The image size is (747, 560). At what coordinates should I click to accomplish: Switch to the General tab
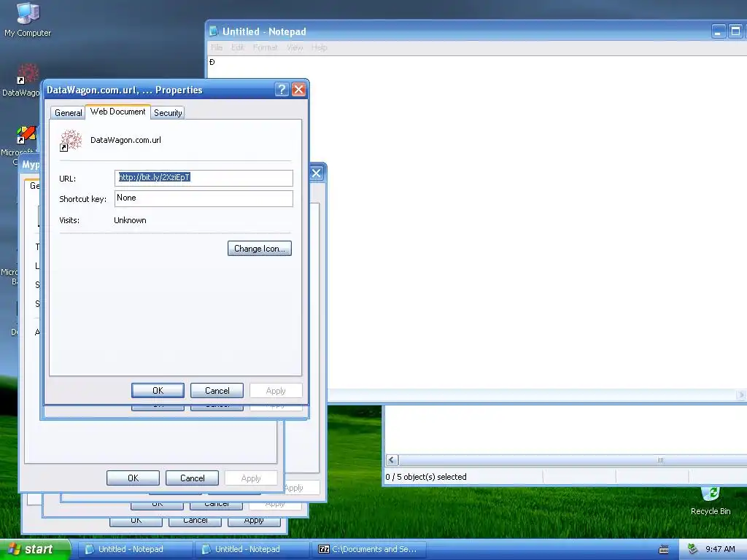(68, 113)
